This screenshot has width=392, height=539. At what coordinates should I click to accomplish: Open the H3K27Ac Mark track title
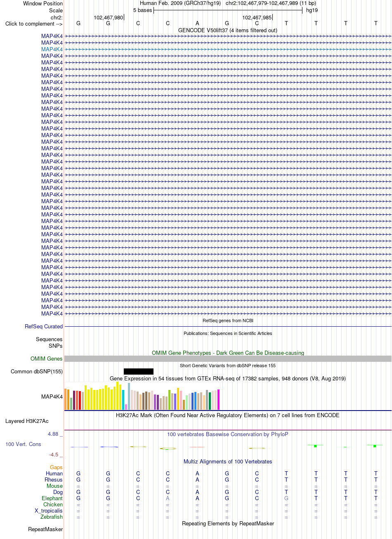point(228,415)
